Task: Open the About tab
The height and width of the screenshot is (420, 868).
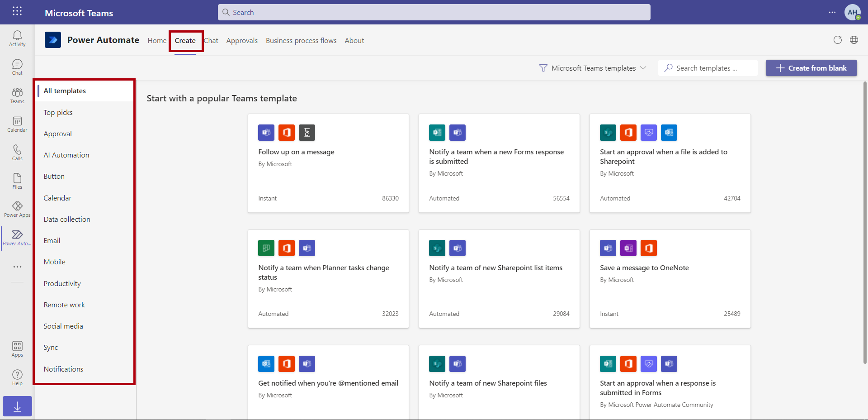Action: (x=354, y=41)
